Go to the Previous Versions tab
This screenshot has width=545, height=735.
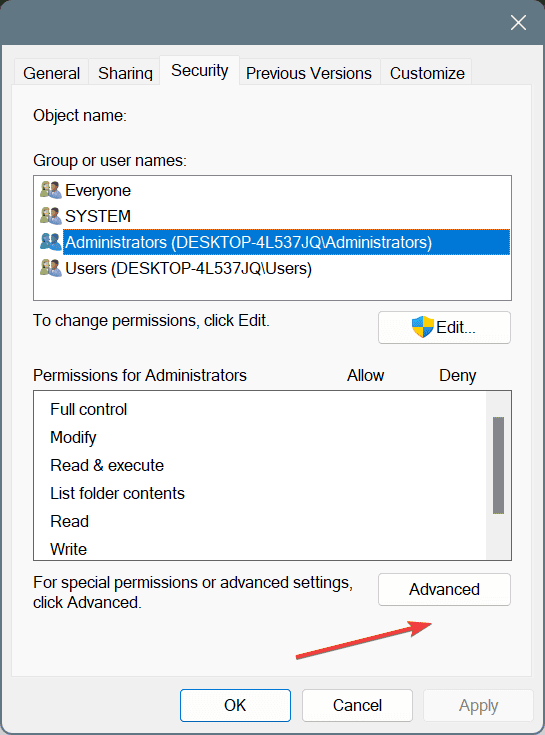point(309,73)
